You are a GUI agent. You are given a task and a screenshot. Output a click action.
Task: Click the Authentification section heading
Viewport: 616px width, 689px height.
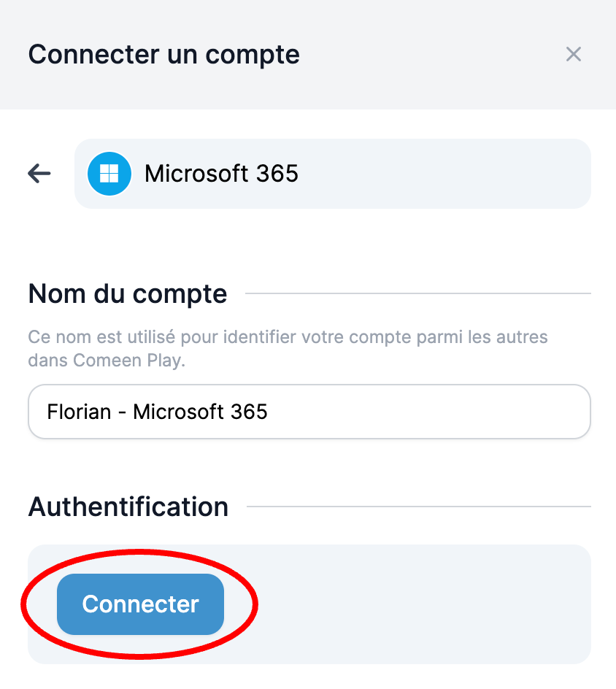point(128,507)
